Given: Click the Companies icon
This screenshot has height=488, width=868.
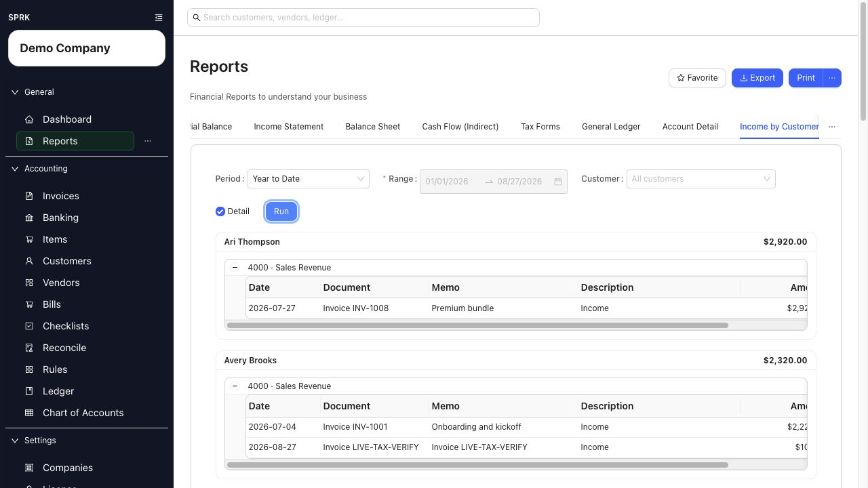Looking at the screenshot, I should point(29,468).
